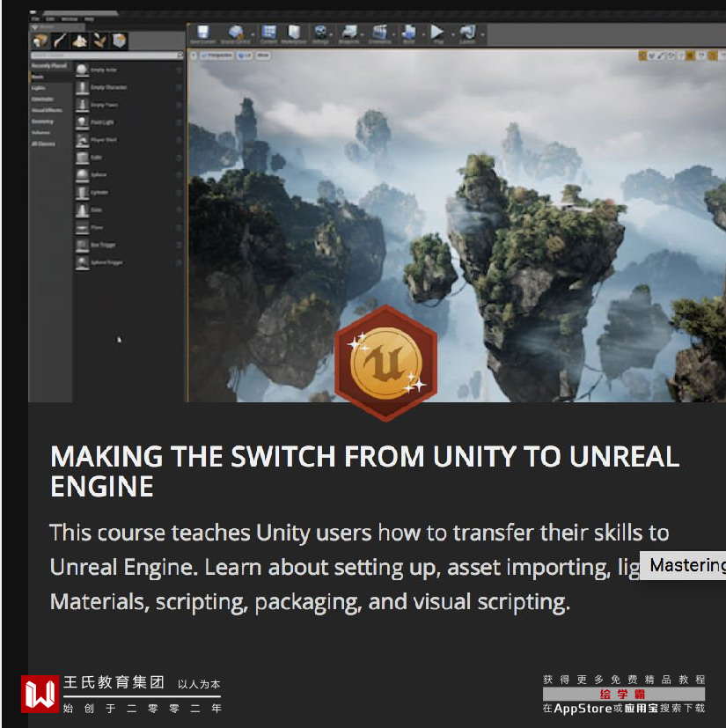Select the Geometry Editing mode cube icon

(120, 40)
